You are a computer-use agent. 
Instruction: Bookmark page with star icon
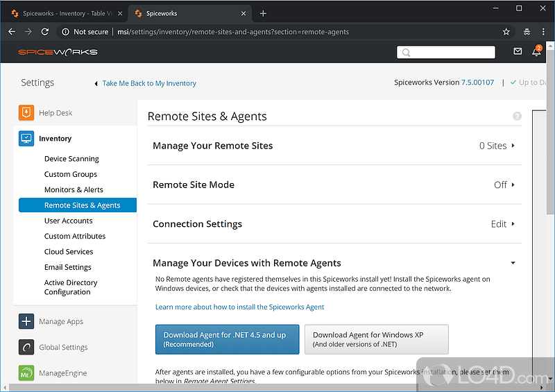[x=506, y=32]
